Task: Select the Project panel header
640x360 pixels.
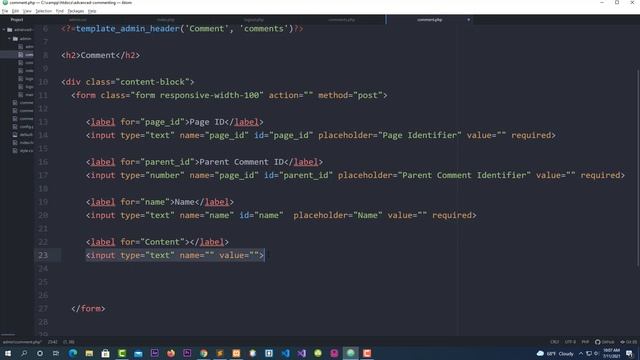Action: point(17,20)
